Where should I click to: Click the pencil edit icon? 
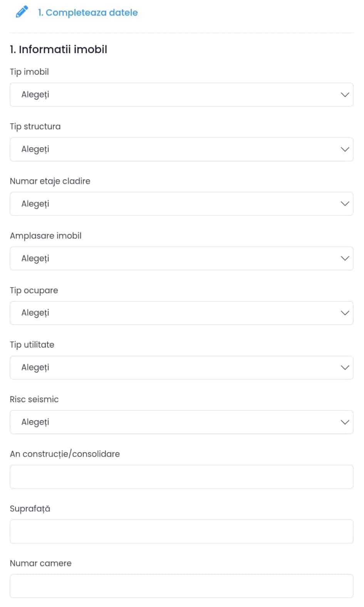tap(22, 12)
